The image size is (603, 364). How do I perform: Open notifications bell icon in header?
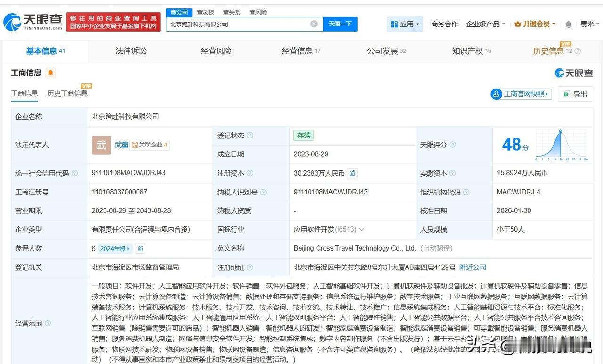[569, 24]
